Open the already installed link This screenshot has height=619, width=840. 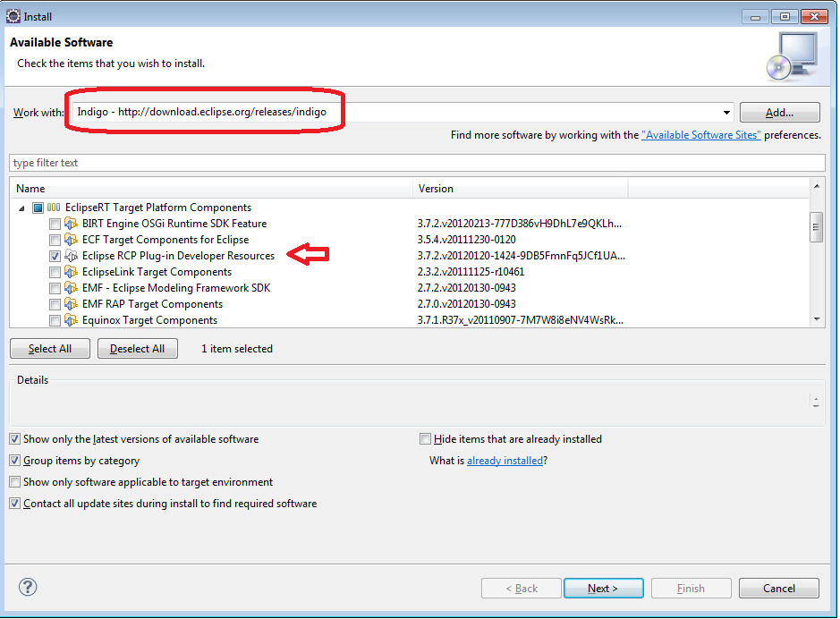pyautogui.click(x=505, y=461)
